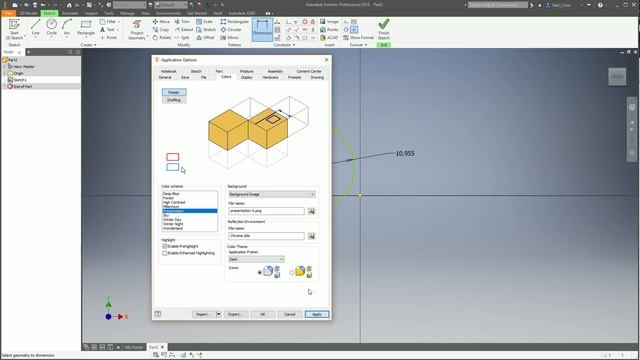640x360 pixels.
Task: Select the Scale tool
Action: click(x=204, y=22)
